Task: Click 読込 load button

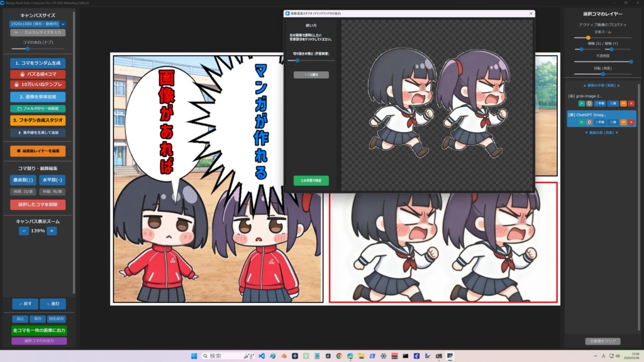Action: click(x=20, y=319)
